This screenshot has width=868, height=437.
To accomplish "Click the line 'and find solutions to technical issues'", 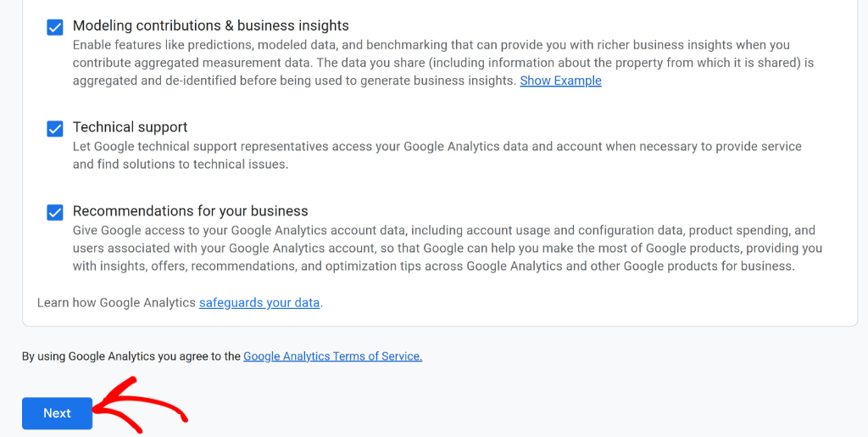I will pos(181,165).
